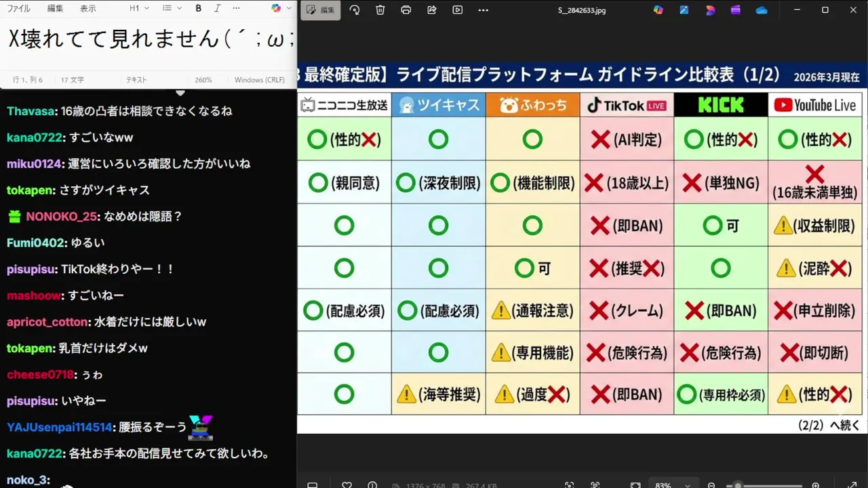Click the NONOKO_25 username in chat
This screenshot has height=488, width=868.
(62, 217)
